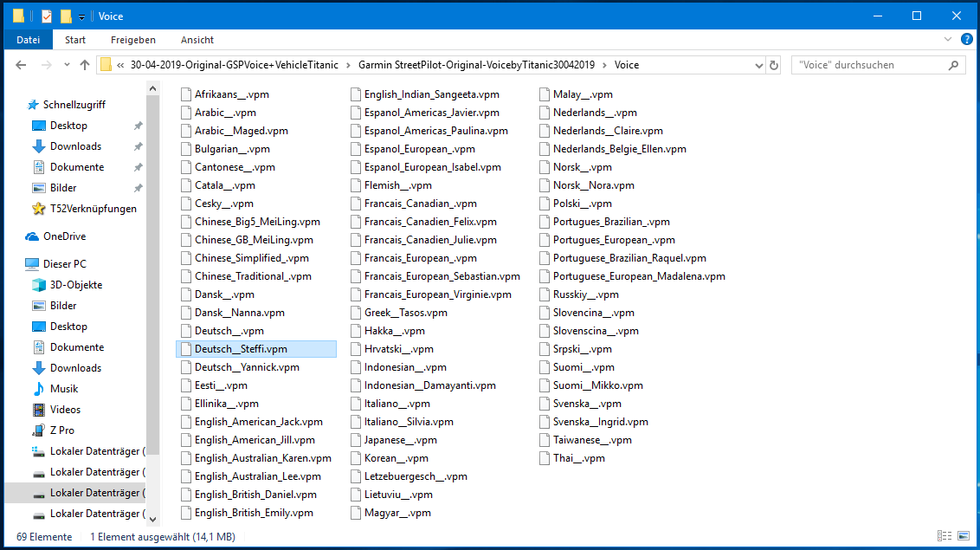Click the search magnifier icon
The image size is (980, 550).
[x=954, y=65]
